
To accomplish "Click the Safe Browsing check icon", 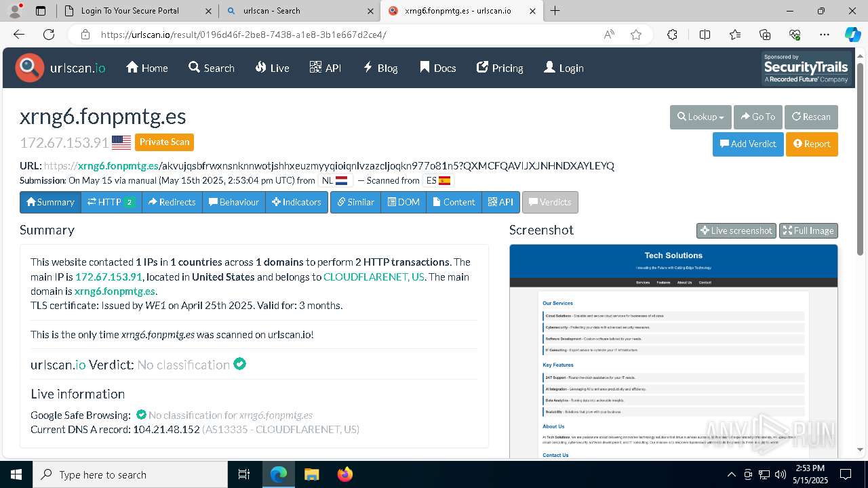I will [141, 415].
